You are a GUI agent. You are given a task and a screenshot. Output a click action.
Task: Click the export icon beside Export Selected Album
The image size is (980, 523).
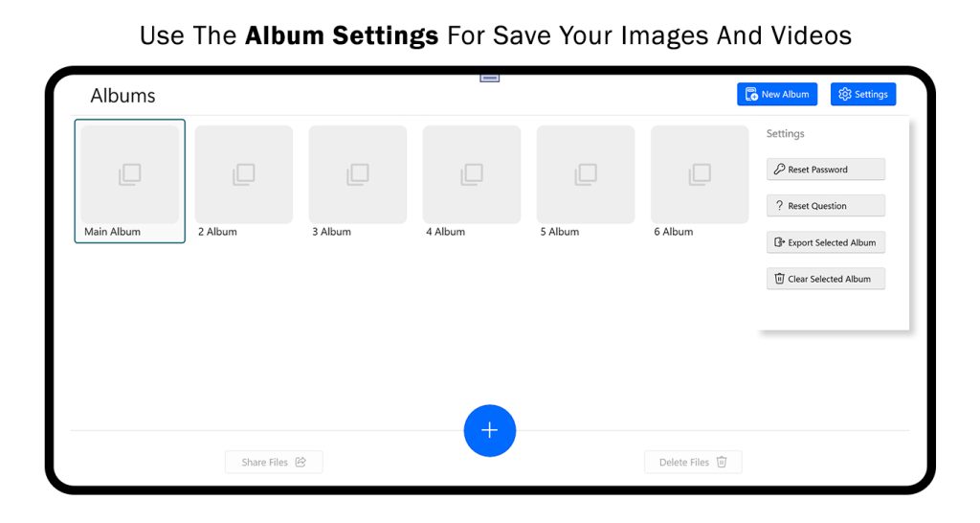[779, 242]
